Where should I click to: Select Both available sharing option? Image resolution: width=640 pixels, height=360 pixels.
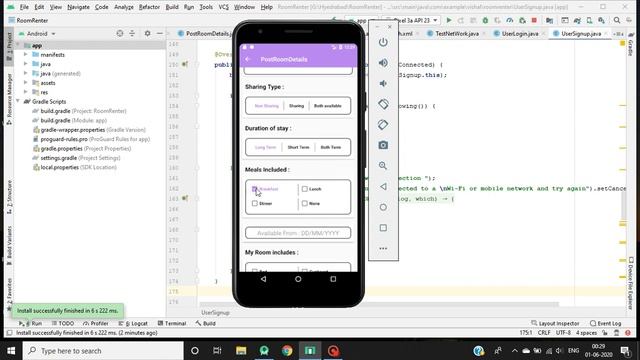327,106
